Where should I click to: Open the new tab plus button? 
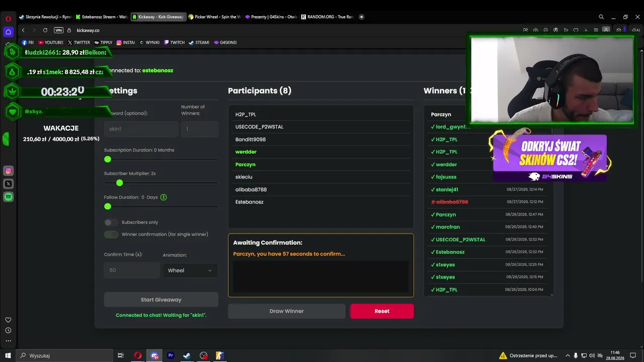point(361,17)
